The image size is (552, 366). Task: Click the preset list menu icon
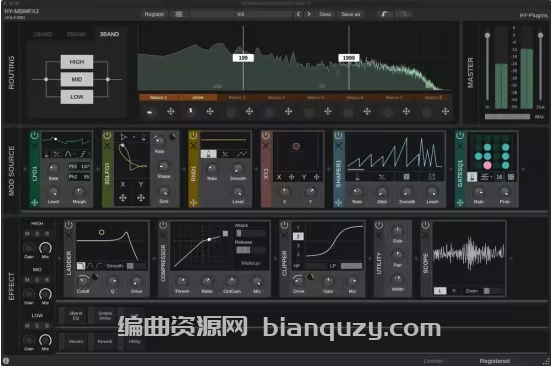(x=179, y=14)
